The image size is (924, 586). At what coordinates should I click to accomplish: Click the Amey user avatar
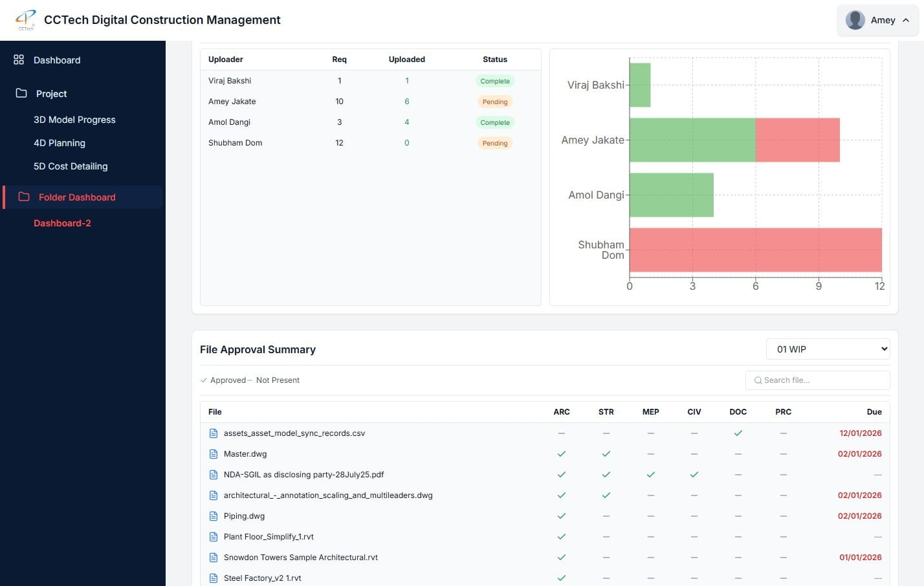[x=855, y=20]
